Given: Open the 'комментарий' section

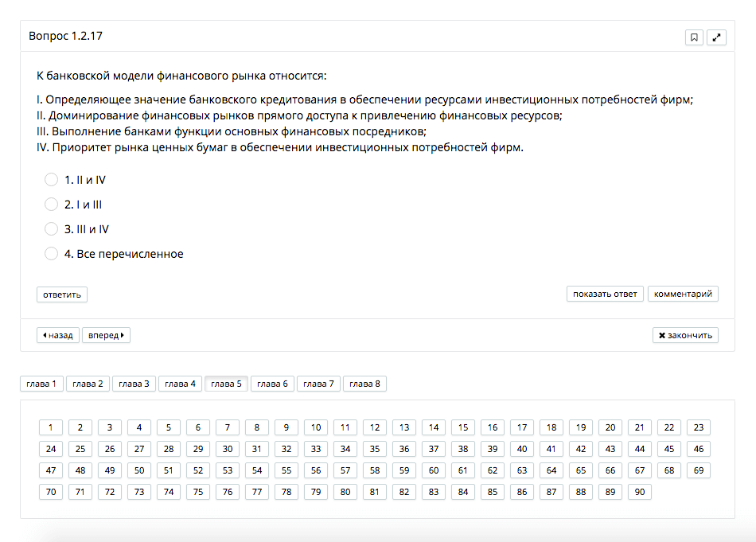Looking at the screenshot, I should click(x=683, y=294).
